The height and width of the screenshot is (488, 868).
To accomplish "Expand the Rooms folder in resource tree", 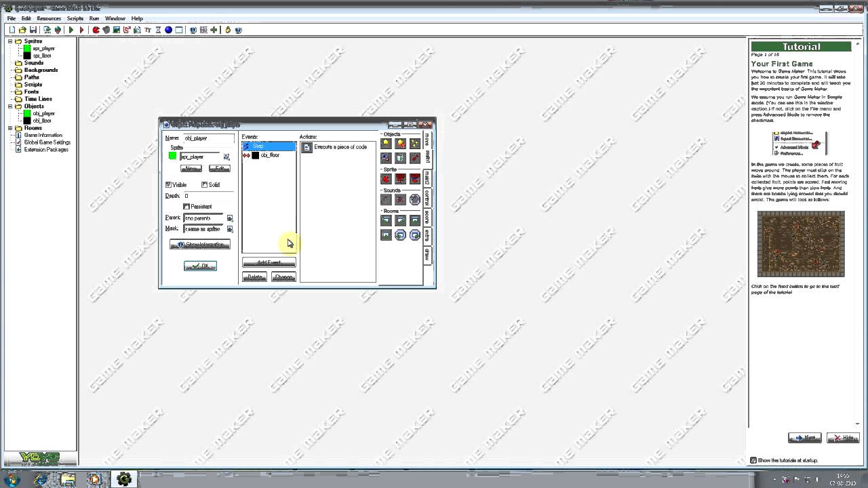I will point(10,128).
